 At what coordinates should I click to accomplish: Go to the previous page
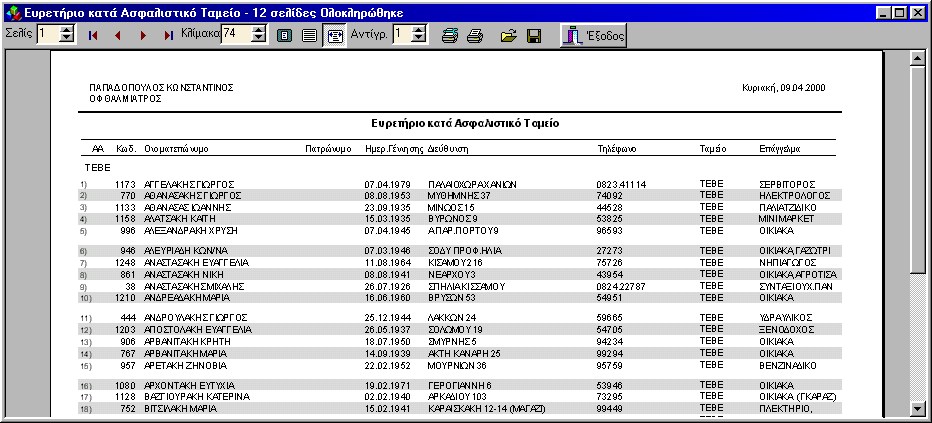(x=118, y=35)
